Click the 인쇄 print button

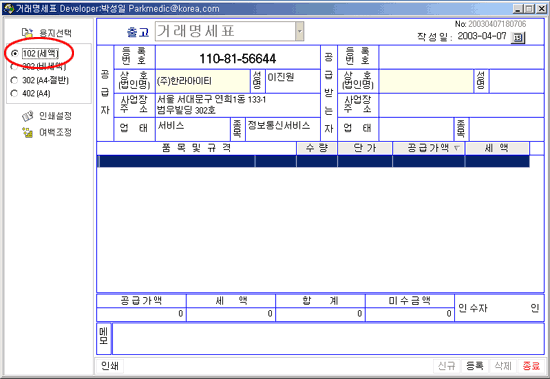[110, 366]
